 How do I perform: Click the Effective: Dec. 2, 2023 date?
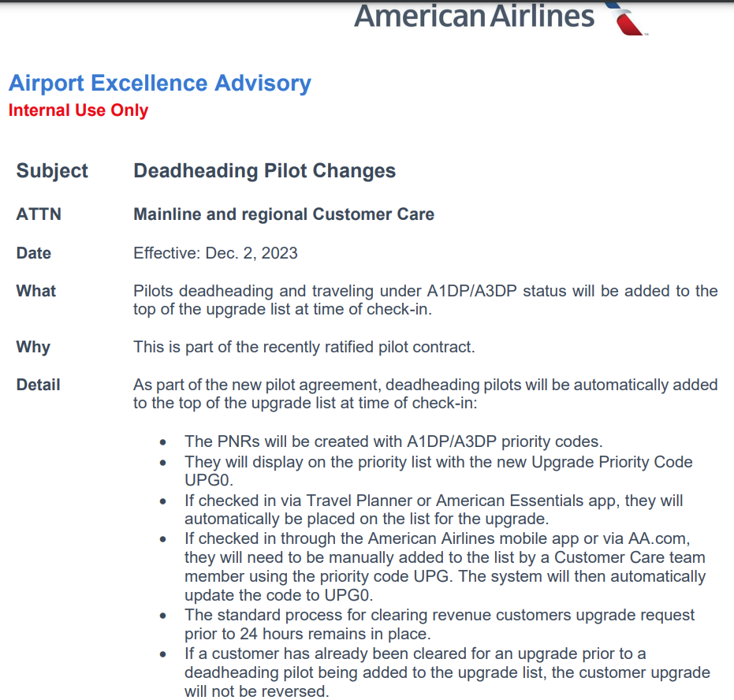tap(215, 253)
